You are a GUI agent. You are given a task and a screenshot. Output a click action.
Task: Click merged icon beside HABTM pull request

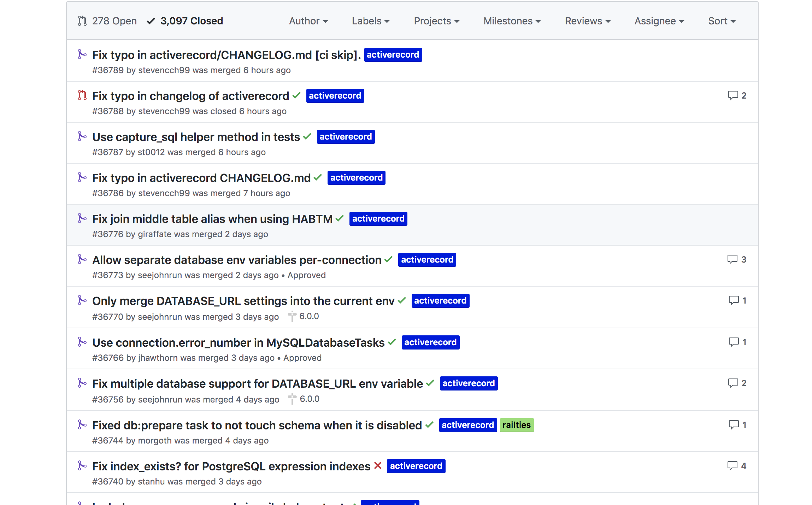tap(82, 218)
